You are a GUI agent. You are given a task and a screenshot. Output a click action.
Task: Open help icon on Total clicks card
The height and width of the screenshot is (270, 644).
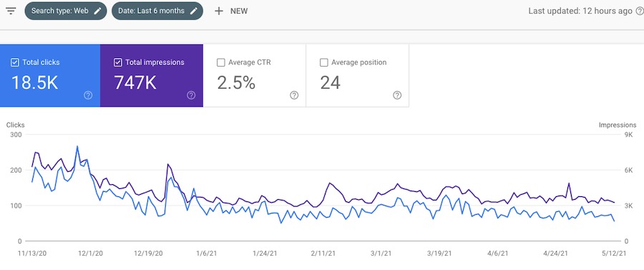88,95
